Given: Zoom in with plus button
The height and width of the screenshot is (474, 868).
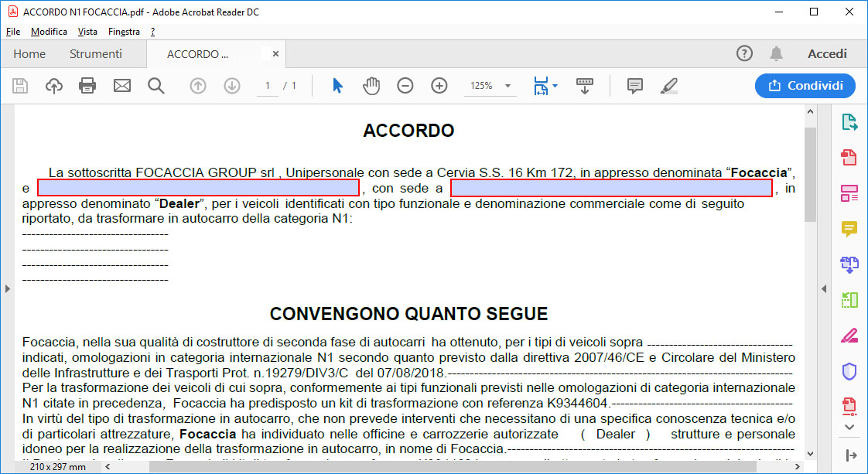Looking at the screenshot, I should tap(439, 86).
